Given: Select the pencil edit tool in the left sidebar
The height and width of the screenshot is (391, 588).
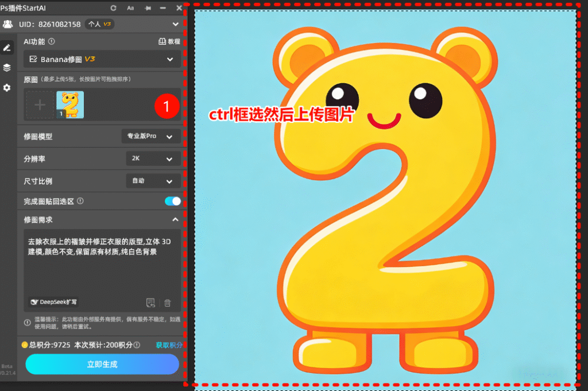Looking at the screenshot, I should (8, 47).
